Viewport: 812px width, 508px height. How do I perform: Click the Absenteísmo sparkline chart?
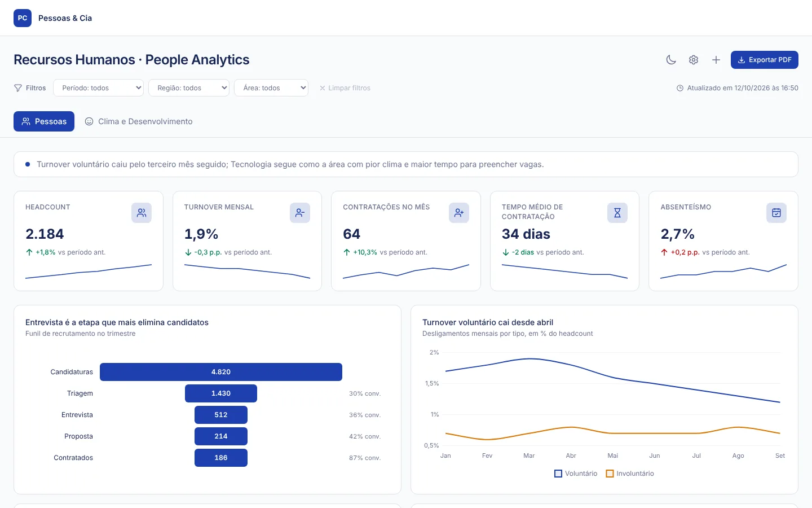(x=723, y=271)
